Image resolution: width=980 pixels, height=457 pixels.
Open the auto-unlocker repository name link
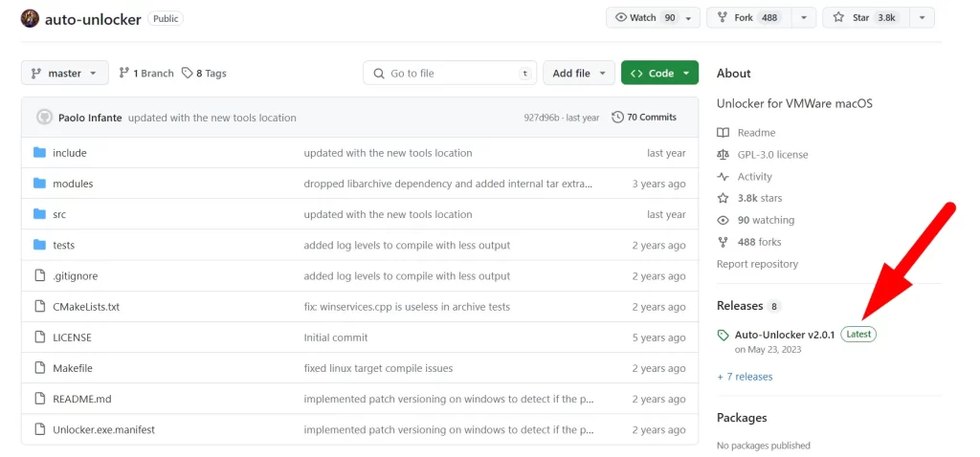click(93, 19)
